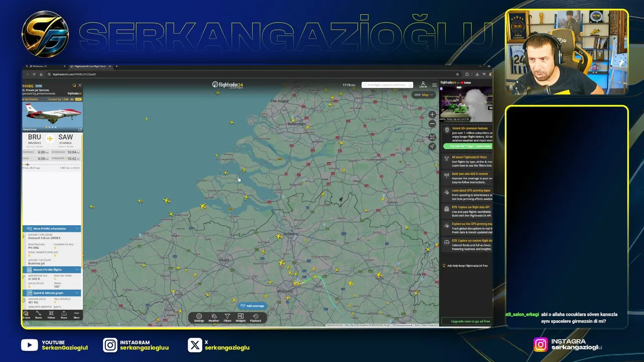Share the PHVBG flight
The height and width of the screenshot is (362, 644).
64,315
